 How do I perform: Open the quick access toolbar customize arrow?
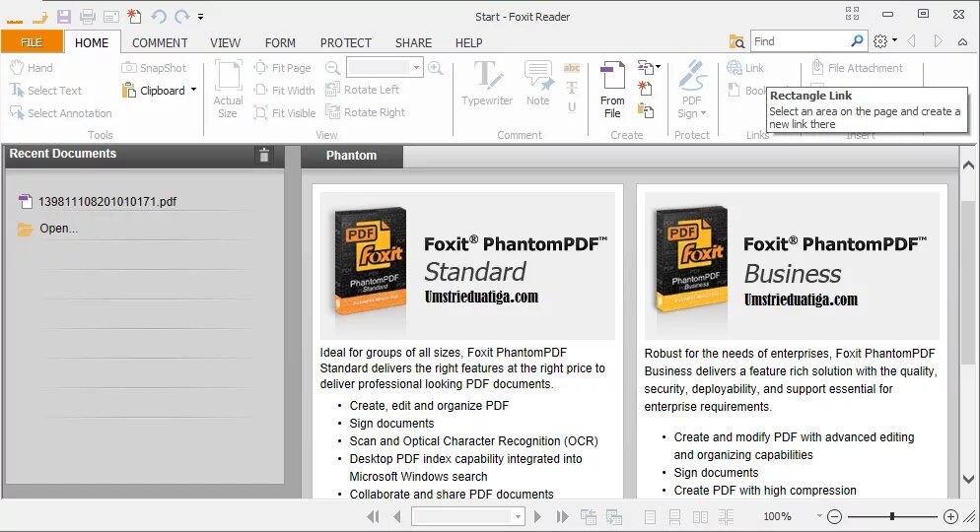[200, 17]
